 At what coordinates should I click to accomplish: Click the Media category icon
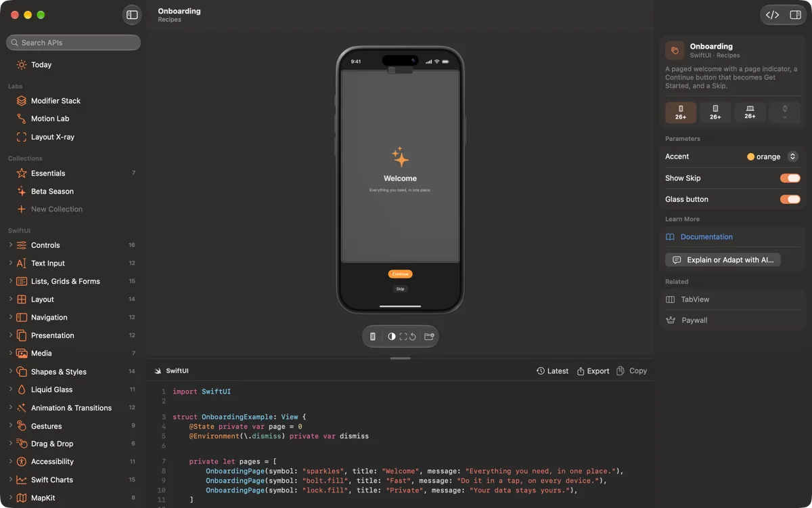click(x=22, y=354)
